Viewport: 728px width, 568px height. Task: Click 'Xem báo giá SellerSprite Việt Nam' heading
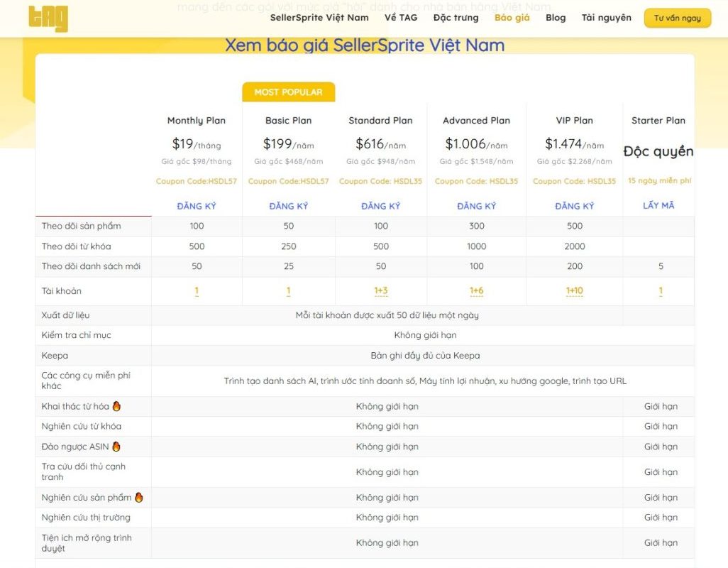365,45
